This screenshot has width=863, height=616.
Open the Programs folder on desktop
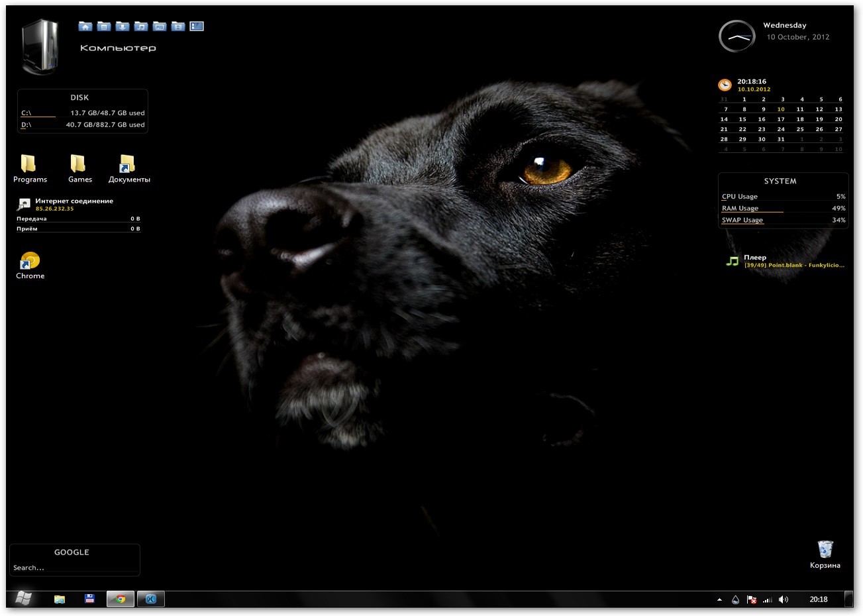29,164
